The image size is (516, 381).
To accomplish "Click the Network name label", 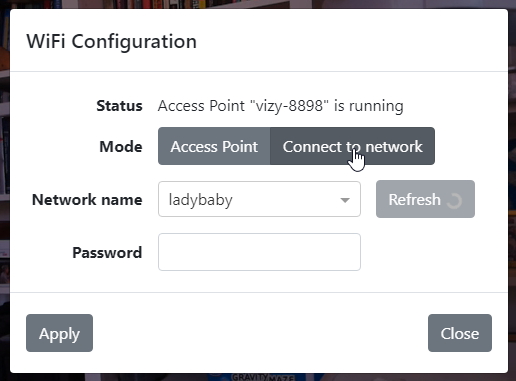I will tap(87, 200).
